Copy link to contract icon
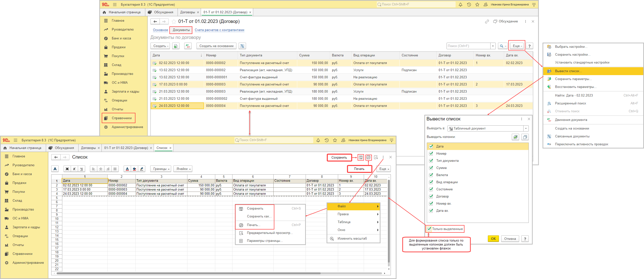The width and height of the screenshot is (644, 279). tap(487, 21)
